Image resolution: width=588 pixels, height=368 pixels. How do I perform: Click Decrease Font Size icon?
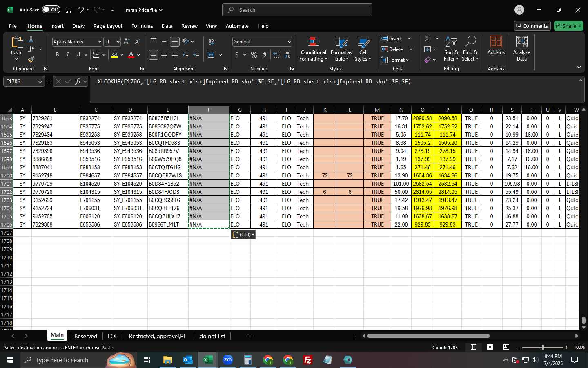(137, 42)
